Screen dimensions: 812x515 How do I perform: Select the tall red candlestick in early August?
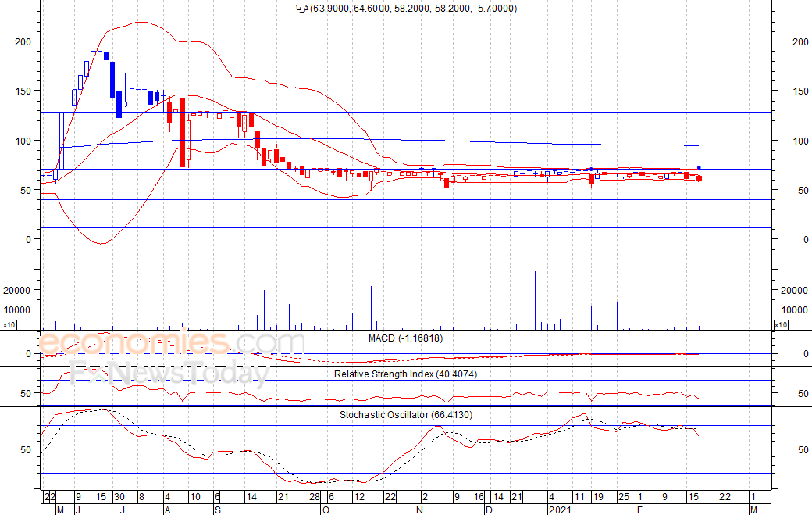coord(183,131)
